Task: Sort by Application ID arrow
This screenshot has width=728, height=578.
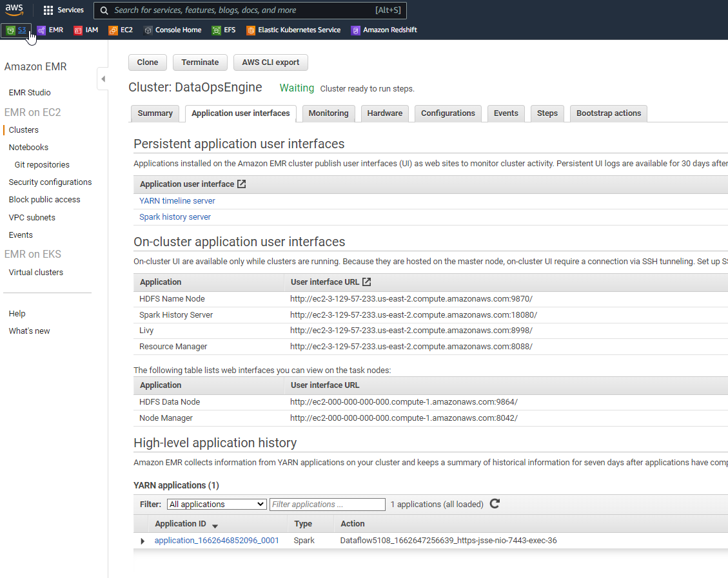Action: [215, 526]
